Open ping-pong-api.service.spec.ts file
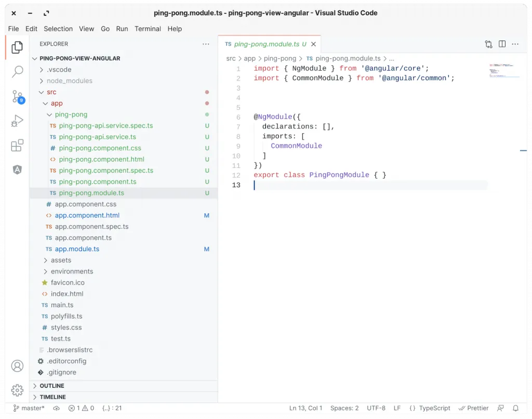 coord(124,126)
